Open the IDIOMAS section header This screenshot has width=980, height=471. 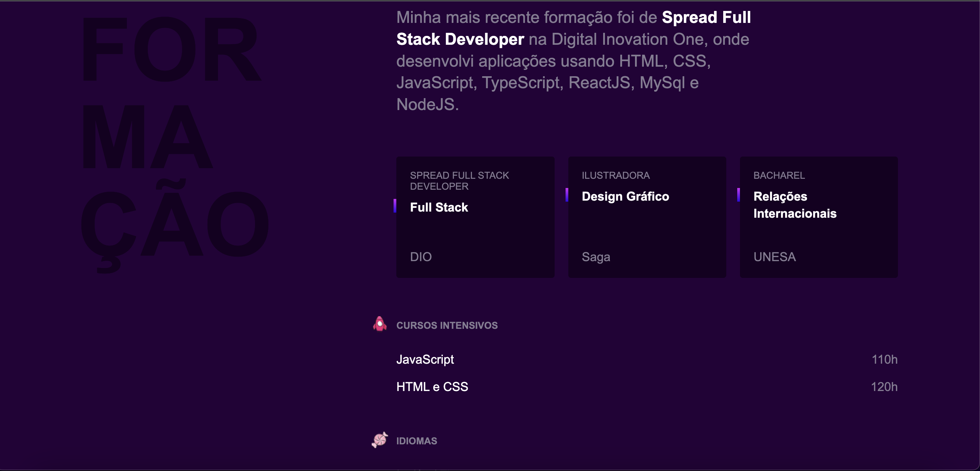pos(416,441)
